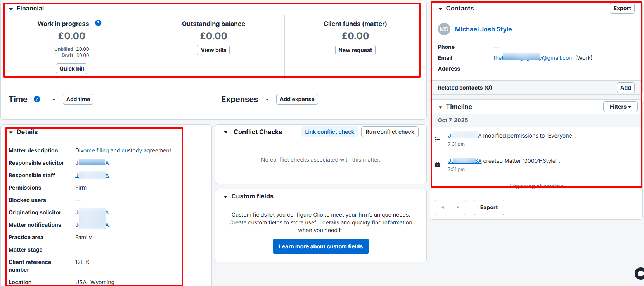Click the list icon beside modified permissions entry
Screen dimensions: 644x286
[438, 140]
